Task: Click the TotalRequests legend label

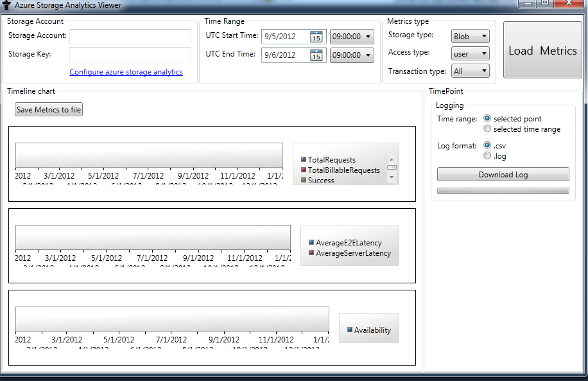Action: tap(331, 160)
